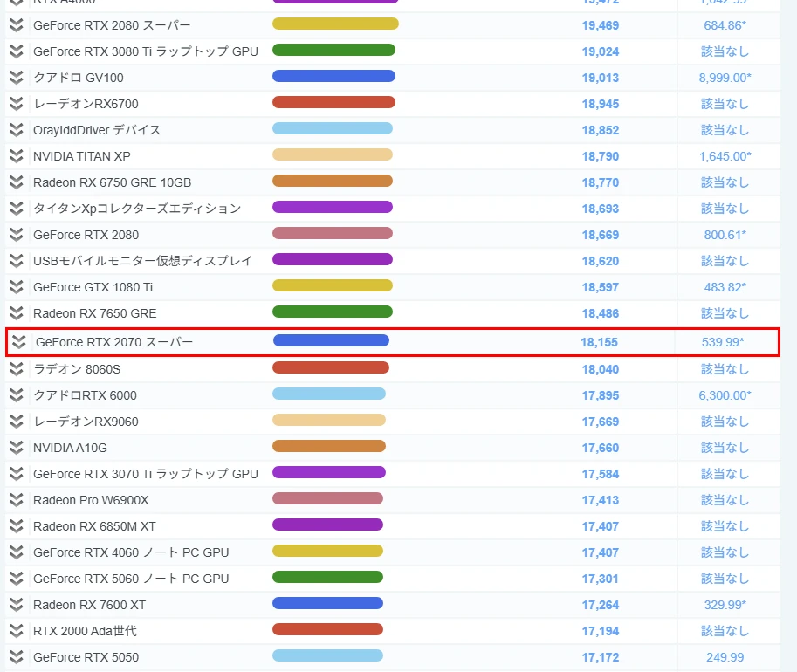Screen dimensions: 797x672
Task: Click the chevron icon beside GeForce GTX 1080 Ti
Action: 16,287
